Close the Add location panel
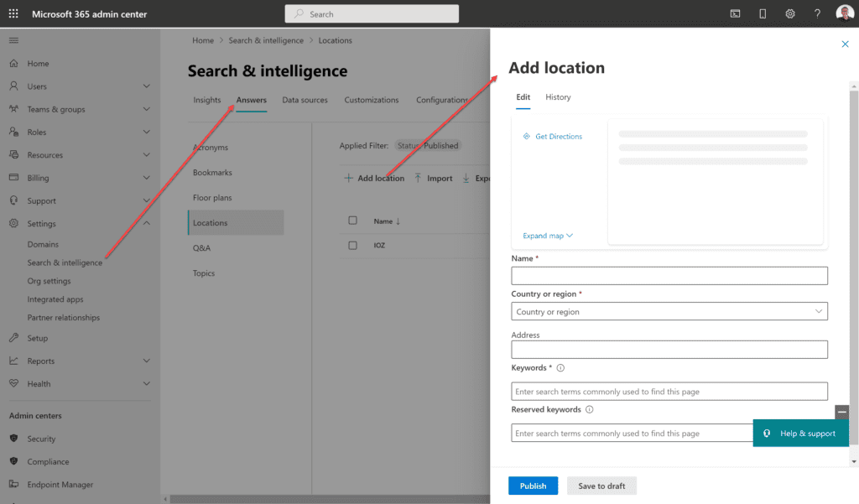 click(x=845, y=44)
